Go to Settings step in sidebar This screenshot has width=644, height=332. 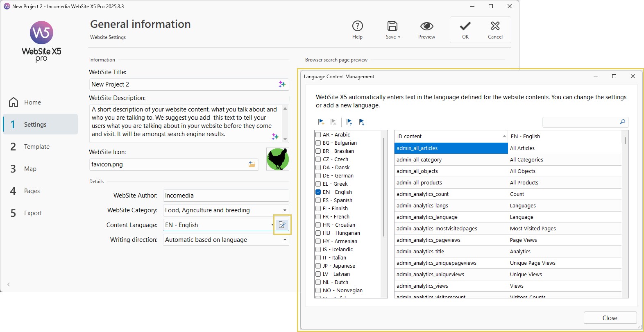click(x=40, y=124)
